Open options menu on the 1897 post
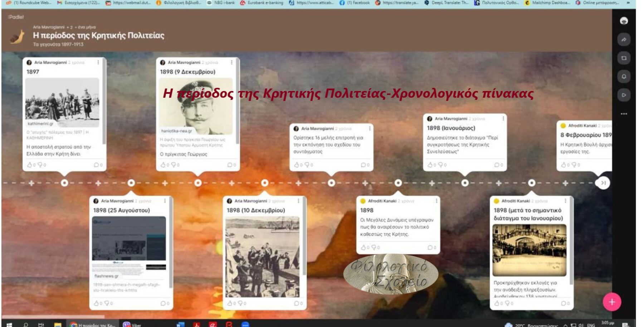644x327 pixels. point(98,62)
